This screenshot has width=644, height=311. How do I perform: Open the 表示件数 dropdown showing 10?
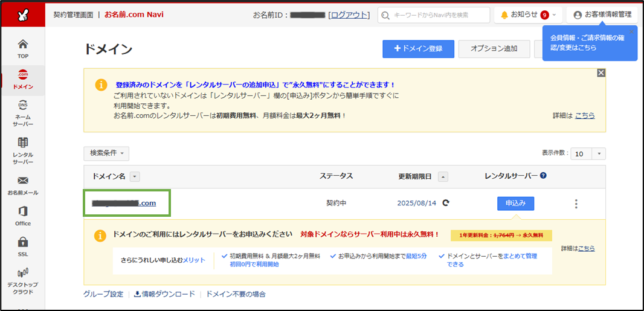(x=588, y=154)
